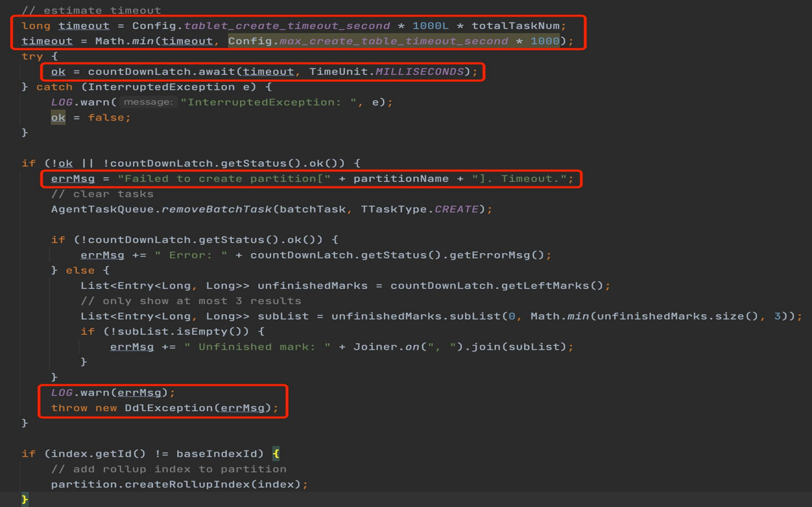This screenshot has width=812, height=507.
Task: Click the "// add rollup index to partition" comment
Action: [169, 469]
